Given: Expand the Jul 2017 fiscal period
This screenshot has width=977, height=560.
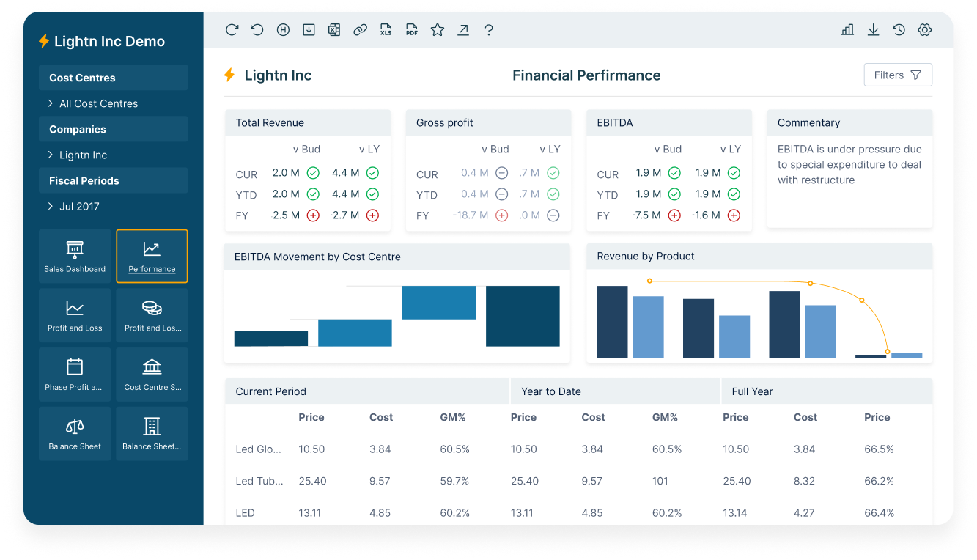Looking at the screenshot, I should [51, 206].
